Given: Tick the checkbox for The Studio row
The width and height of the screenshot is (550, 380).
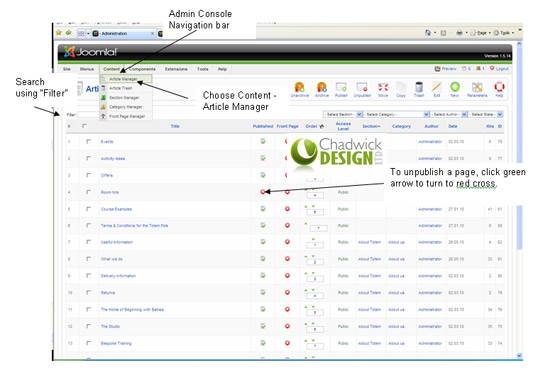Looking at the screenshot, I should 89,326.
